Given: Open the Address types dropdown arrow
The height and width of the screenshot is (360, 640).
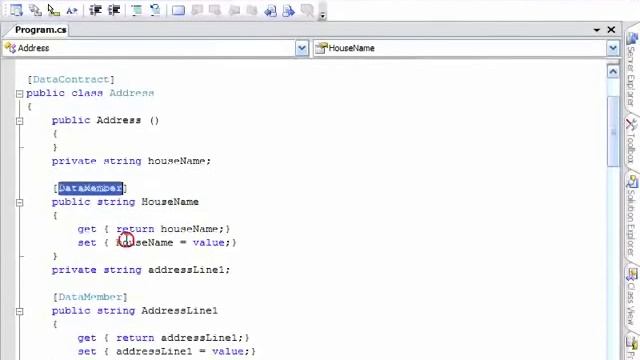Looking at the screenshot, I should 302,48.
